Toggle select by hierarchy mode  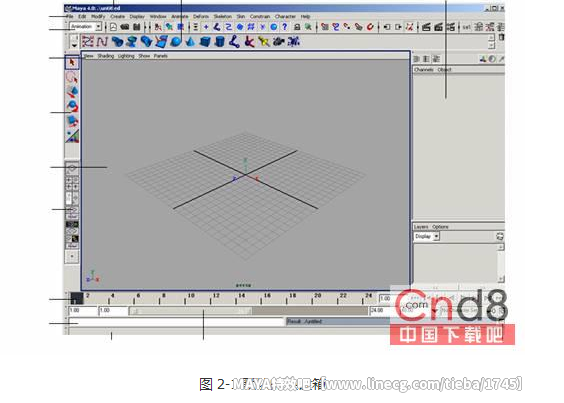coord(158,27)
